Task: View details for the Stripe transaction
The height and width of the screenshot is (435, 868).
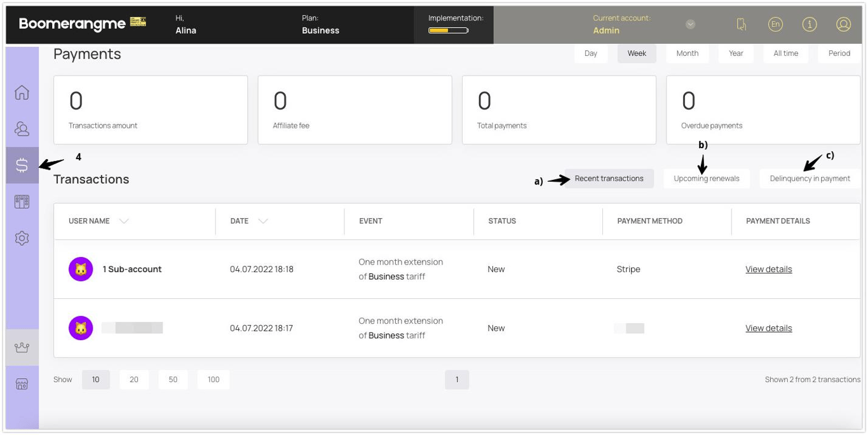Action: [769, 269]
